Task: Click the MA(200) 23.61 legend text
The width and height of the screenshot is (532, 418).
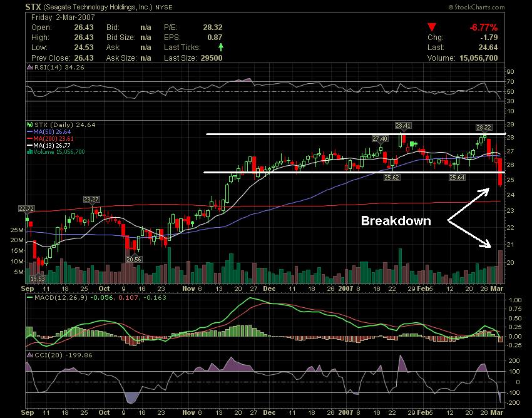Action: tap(54, 138)
